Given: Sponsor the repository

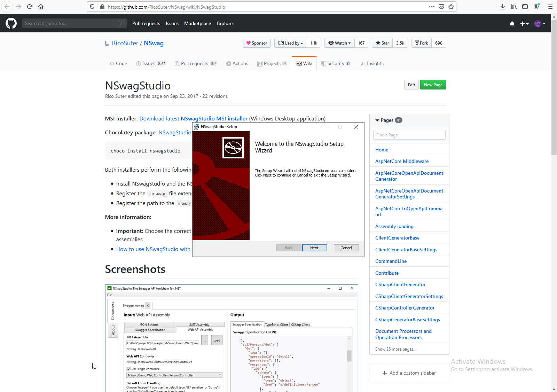Looking at the screenshot, I should point(257,43).
